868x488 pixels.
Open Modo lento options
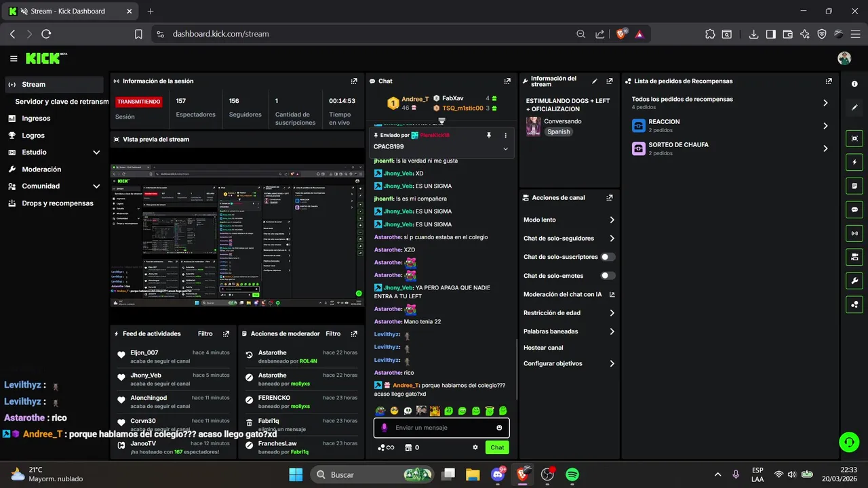[569, 220]
